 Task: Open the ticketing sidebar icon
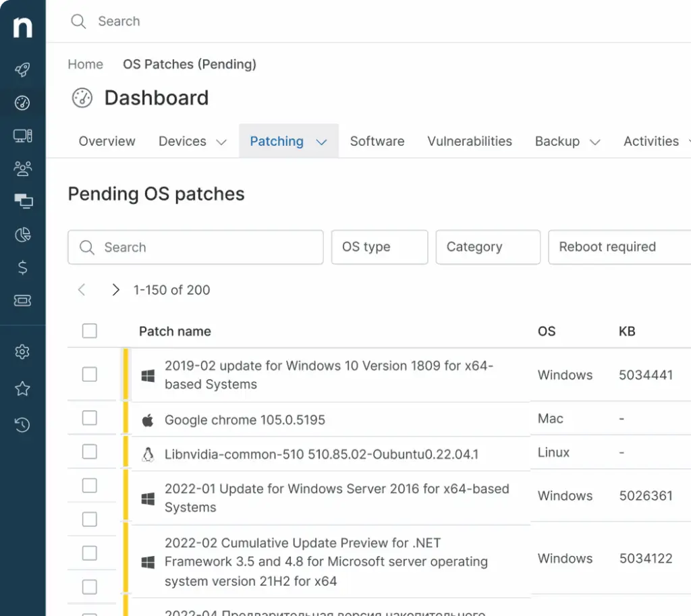(22, 300)
